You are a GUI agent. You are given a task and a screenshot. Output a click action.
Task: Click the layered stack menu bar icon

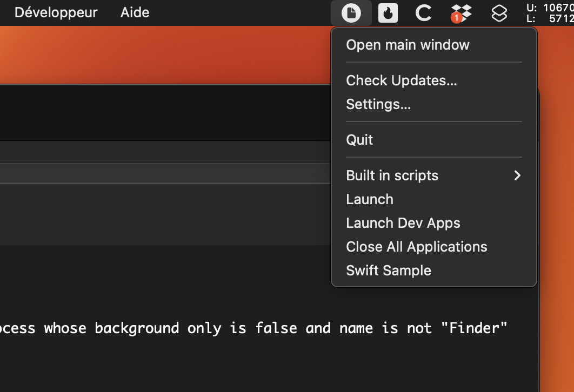pos(499,12)
